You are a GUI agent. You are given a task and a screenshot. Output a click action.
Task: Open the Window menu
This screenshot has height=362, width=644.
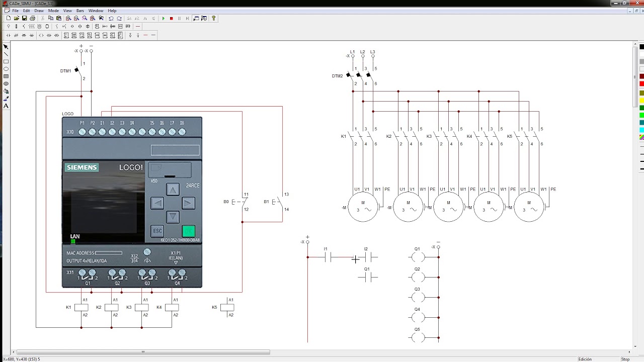click(x=96, y=11)
